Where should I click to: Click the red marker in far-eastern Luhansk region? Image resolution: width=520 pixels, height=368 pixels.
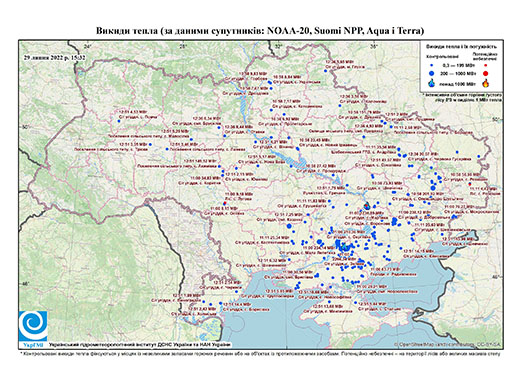[x=470, y=184]
